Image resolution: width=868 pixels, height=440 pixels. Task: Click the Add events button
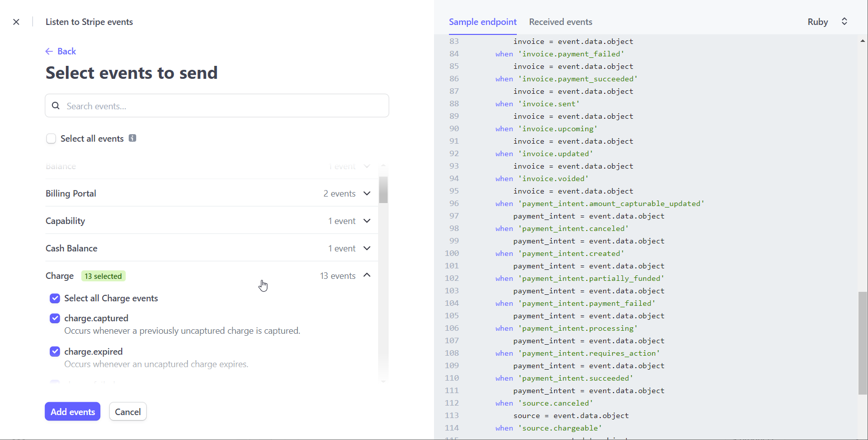click(73, 412)
